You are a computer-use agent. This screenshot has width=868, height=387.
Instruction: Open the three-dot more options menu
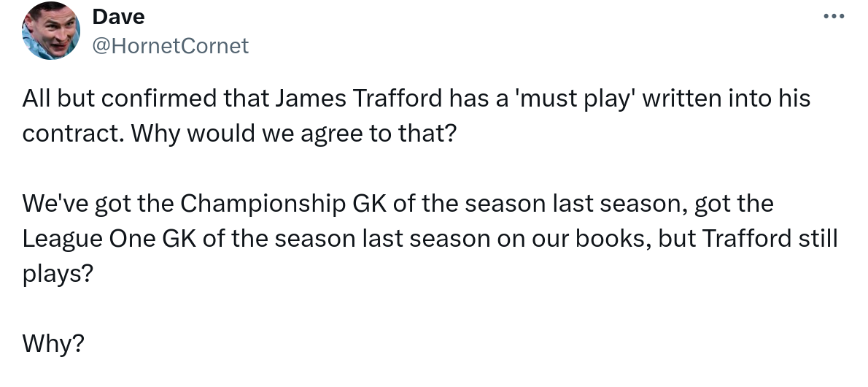833,17
